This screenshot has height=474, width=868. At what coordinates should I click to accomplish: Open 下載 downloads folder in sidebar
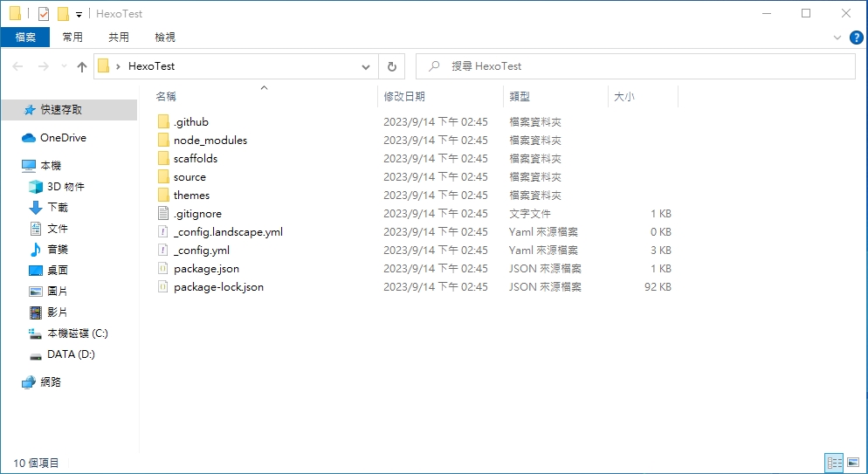[48, 208]
